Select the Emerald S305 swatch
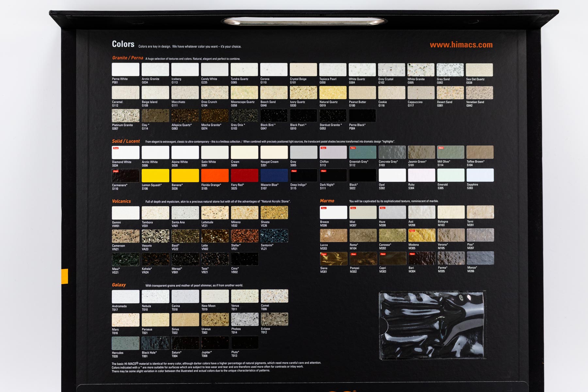The image size is (588, 392). 451,175
